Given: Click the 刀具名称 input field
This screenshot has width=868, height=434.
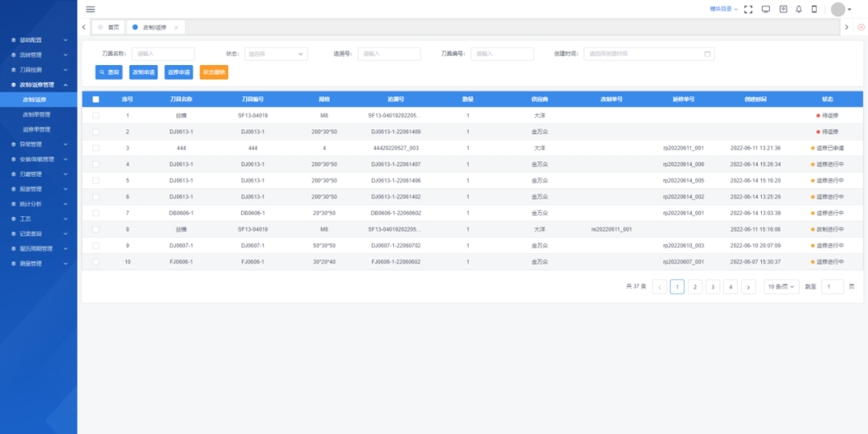Looking at the screenshot, I should (x=162, y=54).
